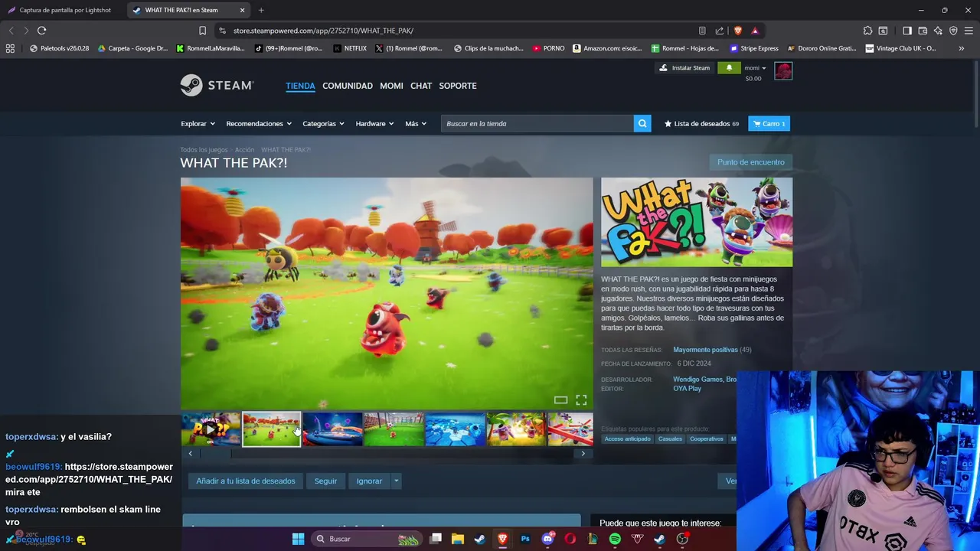Click the Acceso anticipado tag
980x551 pixels.
tap(627, 439)
